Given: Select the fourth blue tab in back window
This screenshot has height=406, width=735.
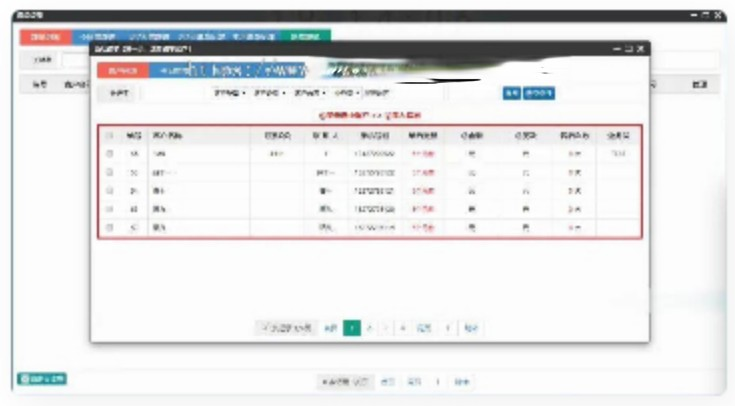Looking at the screenshot, I should pyautogui.click(x=255, y=37).
